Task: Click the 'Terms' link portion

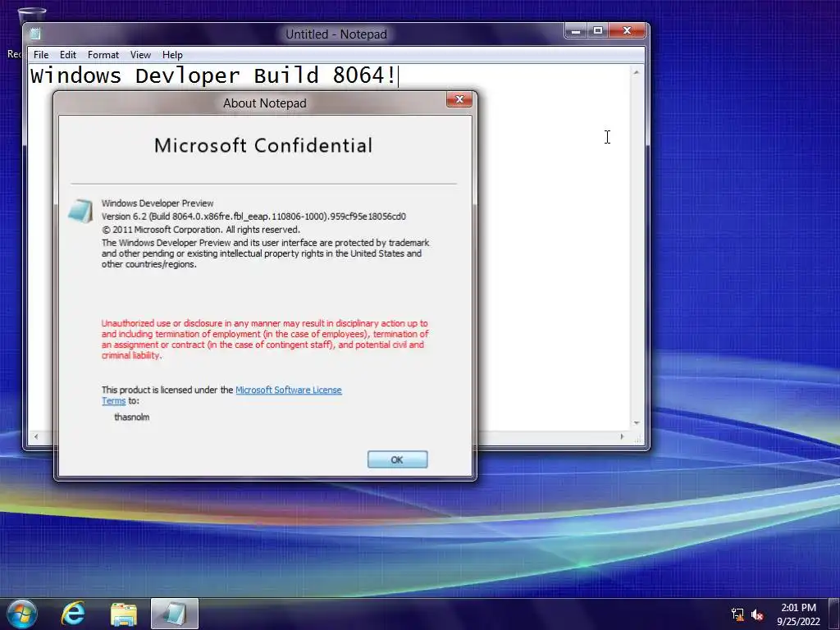Action: (x=113, y=400)
